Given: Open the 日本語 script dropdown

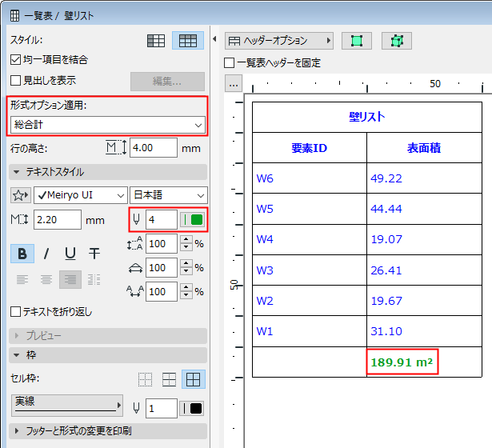Looking at the screenshot, I should coord(169,195).
